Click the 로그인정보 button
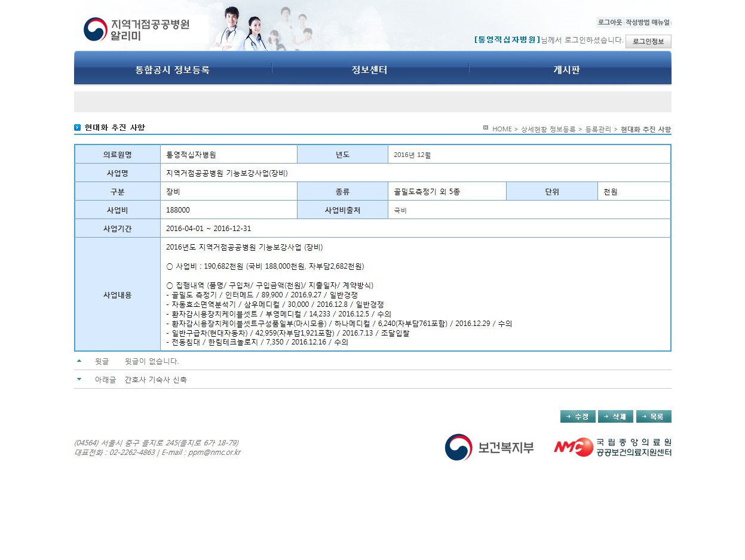 coord(648,41)
